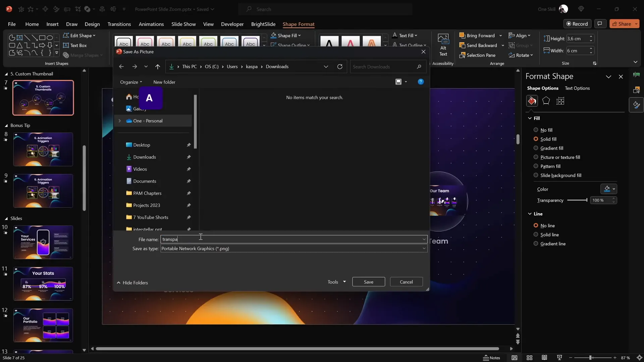Image resolution: width=644 pixels, height=362 pixels.
Task: Select the Your Stats slide thumbnail
Action: 43,284
